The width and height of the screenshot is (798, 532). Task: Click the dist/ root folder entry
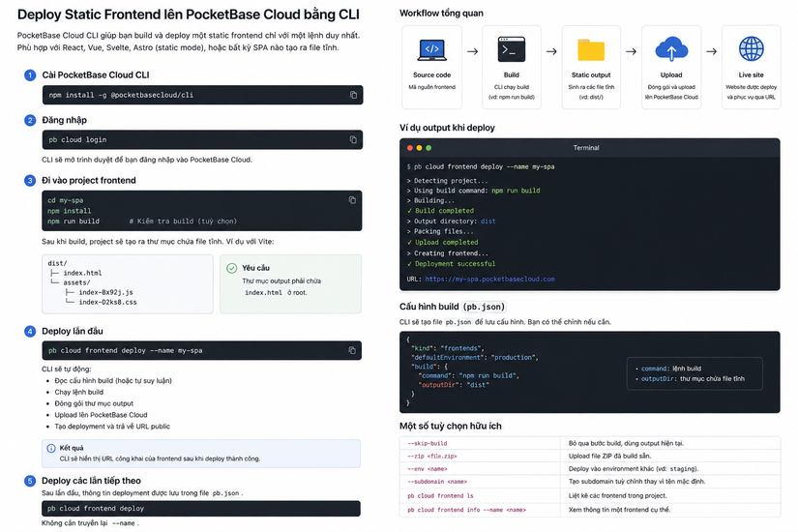coord(57,263)
